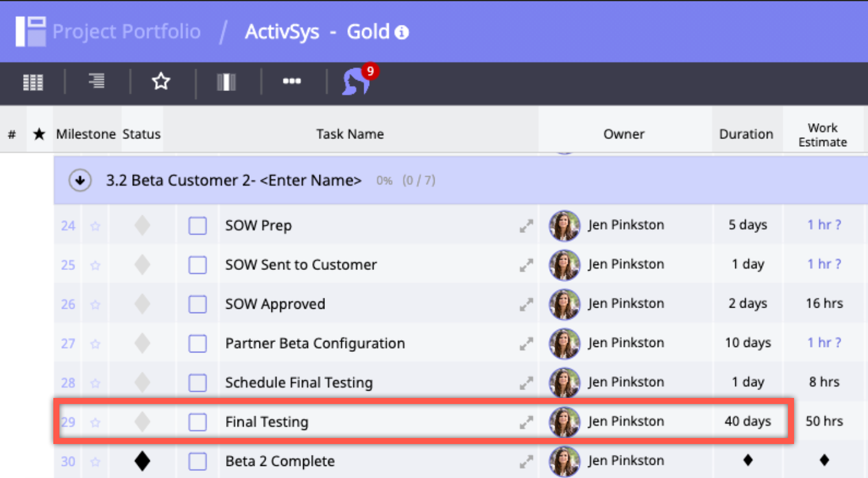Screen dimensions: 868x478
Task: Open the Project Portfolio breadcrumb
Action: 126,32
